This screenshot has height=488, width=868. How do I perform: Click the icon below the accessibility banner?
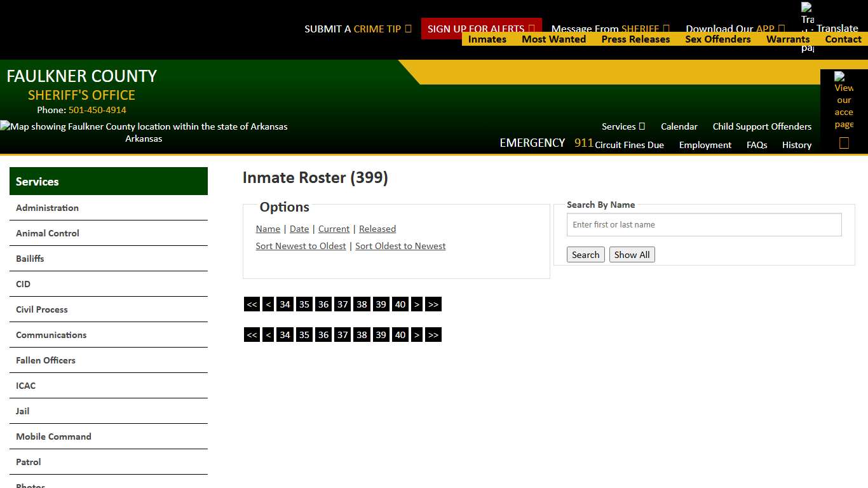843,142
